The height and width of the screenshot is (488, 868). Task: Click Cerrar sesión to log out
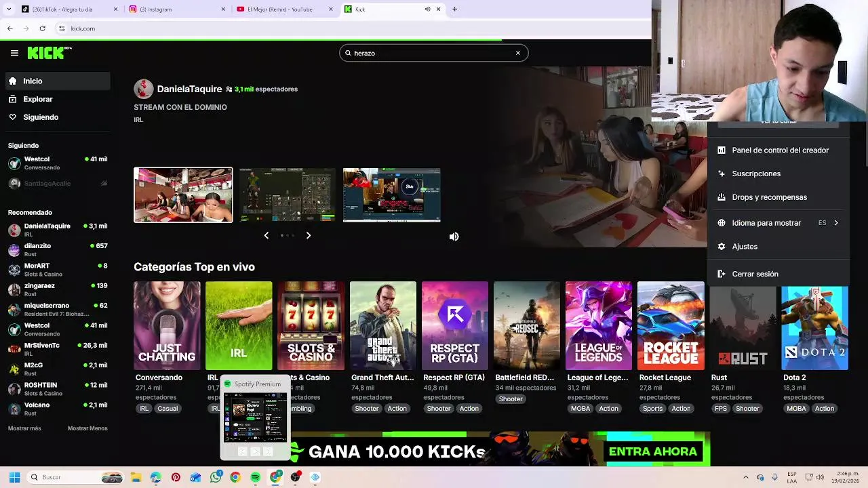(x=778, y=274)
